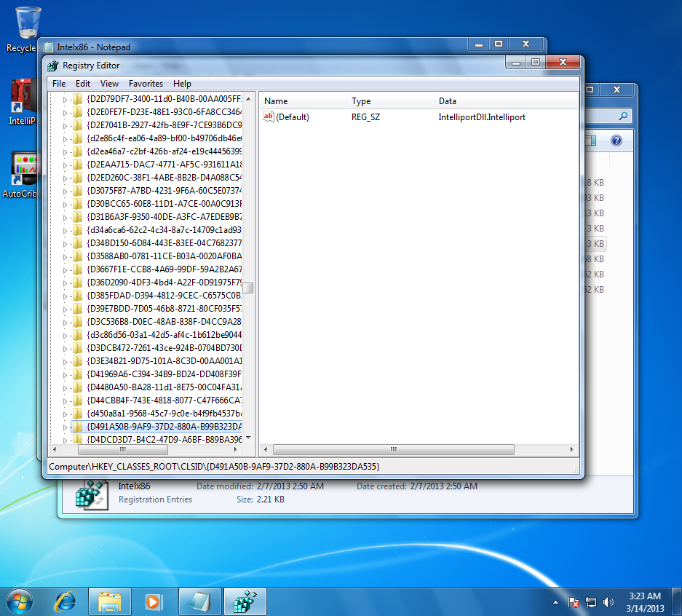The image size is (682, 616).
Task: Select the {D39E7BDD-7D05-46b8 key
Action: [164, 309]
